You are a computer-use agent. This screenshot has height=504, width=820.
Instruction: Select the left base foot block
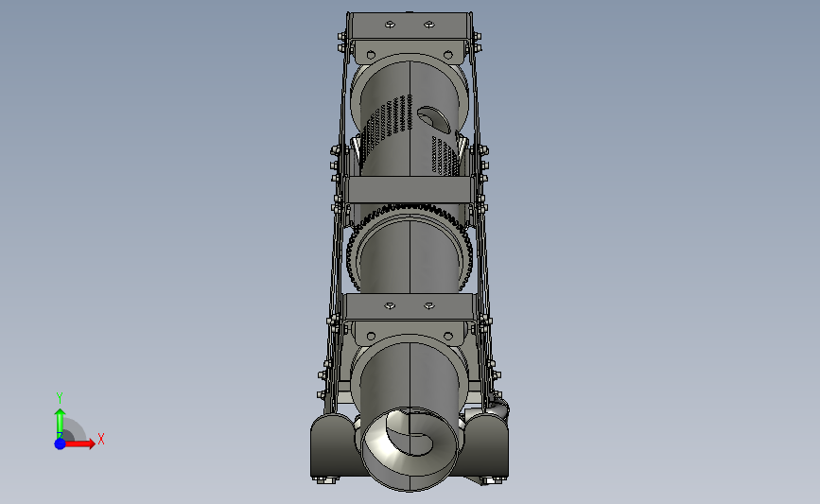pyautogui.click(x=334, y=445)
